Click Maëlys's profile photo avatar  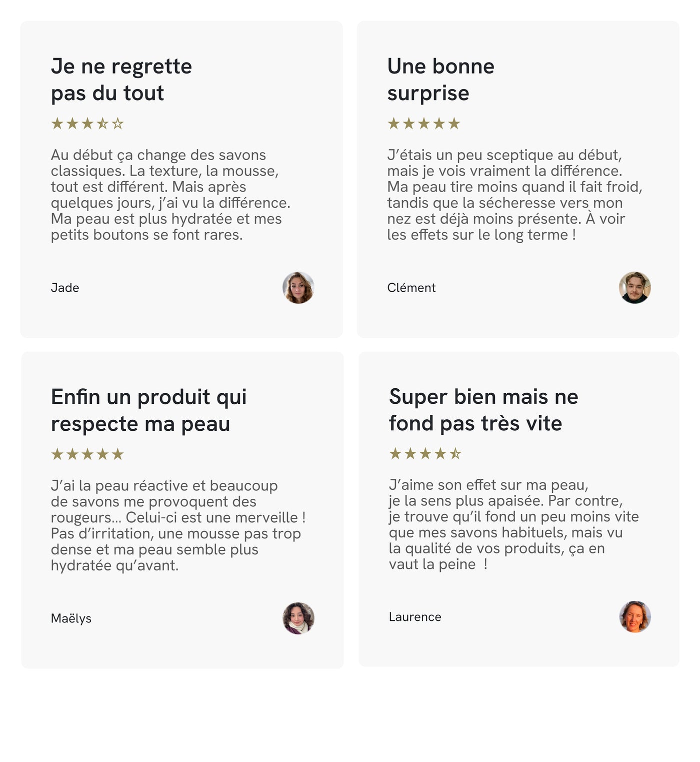pyautogui.click(x=298, y=618)
